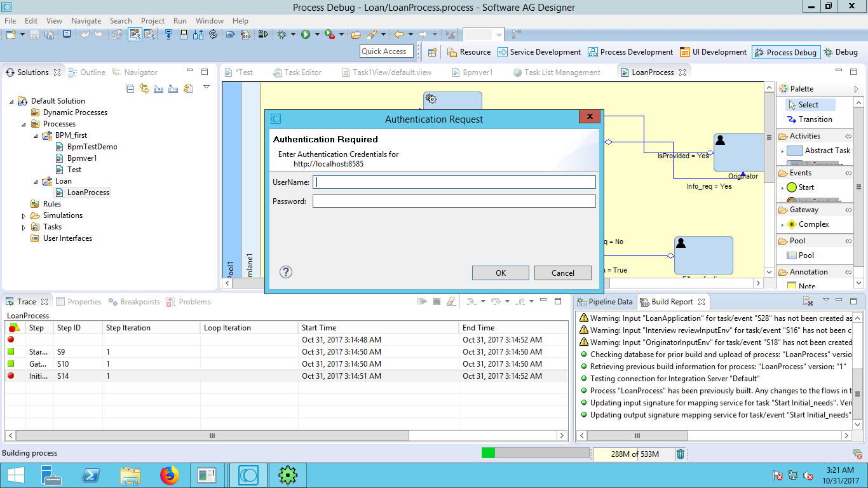Open PowerShell from the taskbar
Image resolution: width=868 pixels, height=488 pixels.
pyautogui.click(x=92, y=475)
